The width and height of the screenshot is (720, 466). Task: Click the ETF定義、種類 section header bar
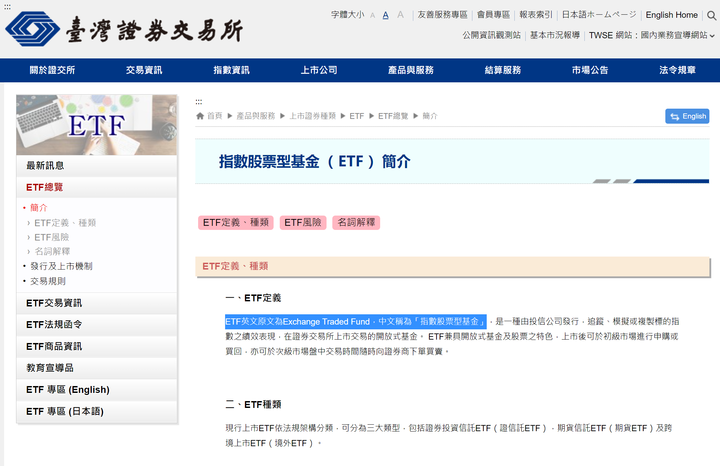452,266
